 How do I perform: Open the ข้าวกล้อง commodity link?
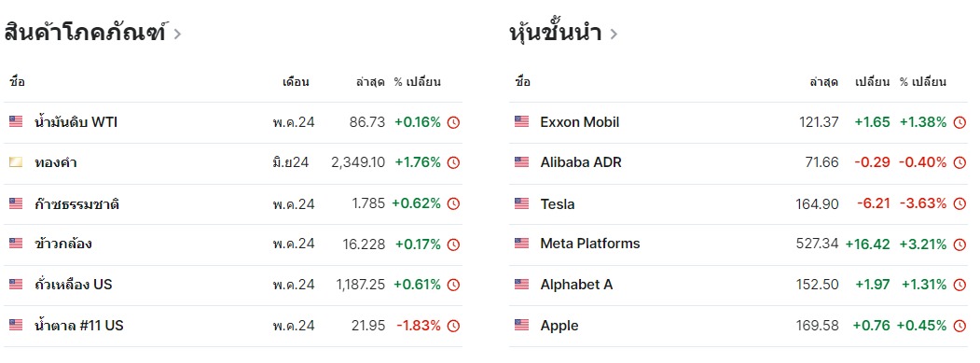tap(63, 244)
